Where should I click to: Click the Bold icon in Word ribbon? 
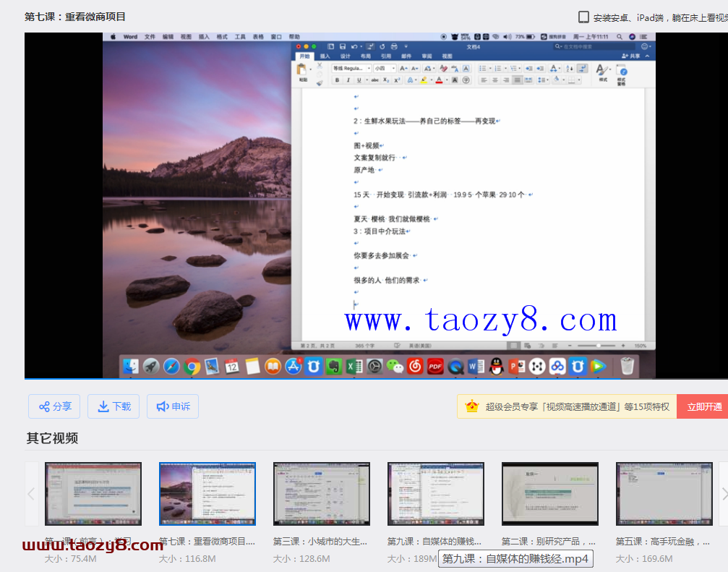pos(337,80)
